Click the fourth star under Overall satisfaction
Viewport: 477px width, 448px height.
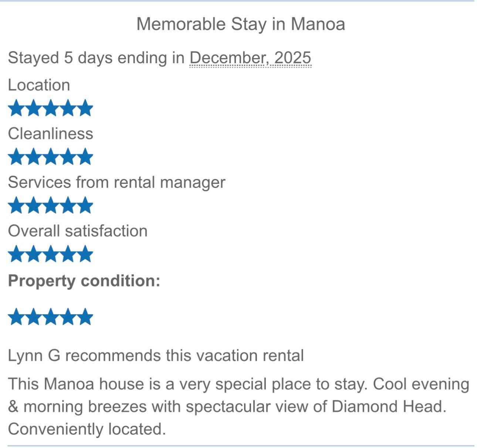(x=68, y=254)
